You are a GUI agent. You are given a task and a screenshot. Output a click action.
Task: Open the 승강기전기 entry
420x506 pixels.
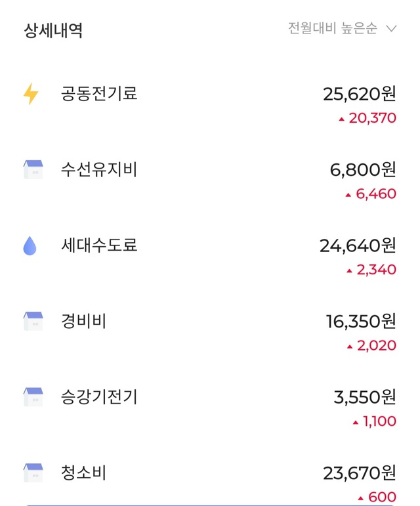(x=99, y=397)
